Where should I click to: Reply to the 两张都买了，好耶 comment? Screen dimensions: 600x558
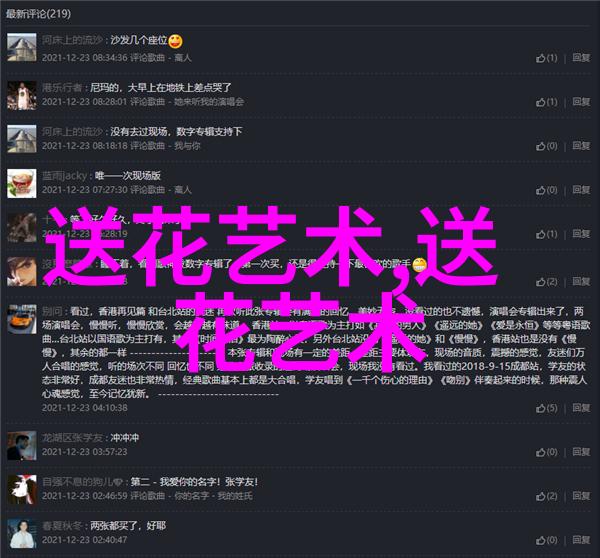(581, 540)
